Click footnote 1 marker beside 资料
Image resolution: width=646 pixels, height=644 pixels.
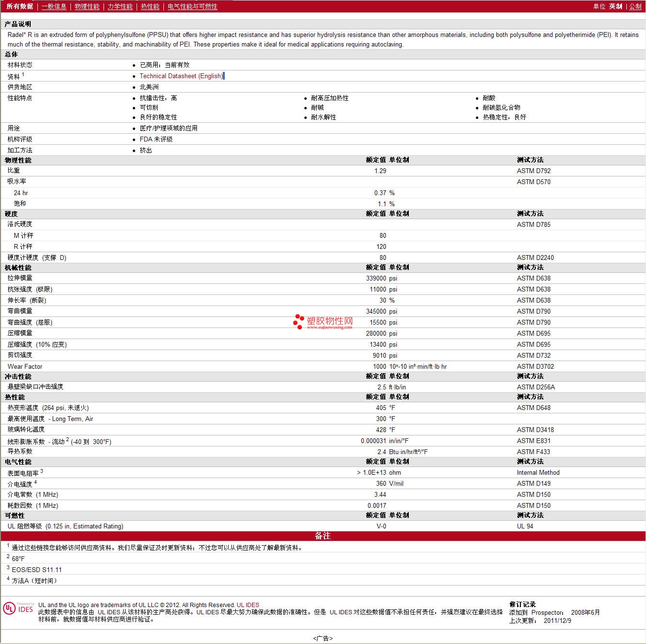23,74
